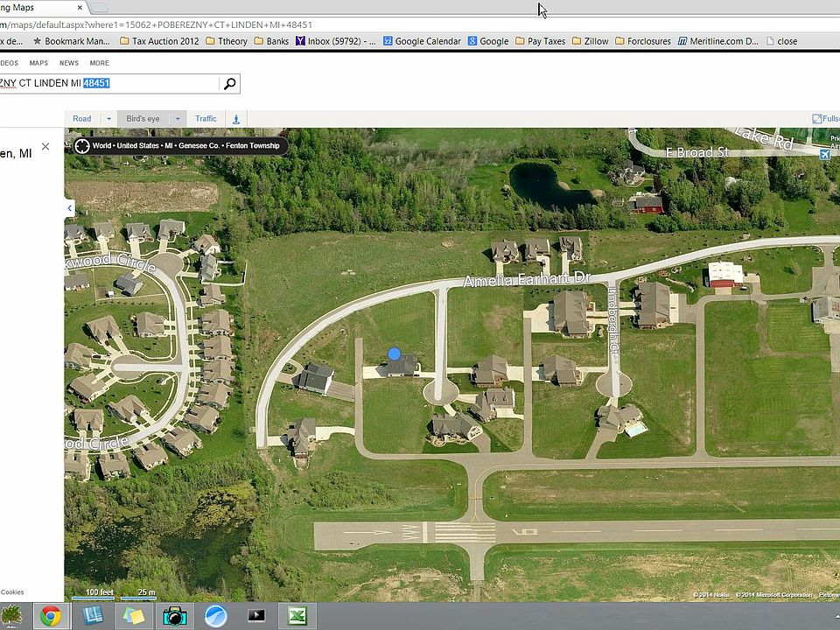
Task: Switch to Road map view
Action: [82, 119]
